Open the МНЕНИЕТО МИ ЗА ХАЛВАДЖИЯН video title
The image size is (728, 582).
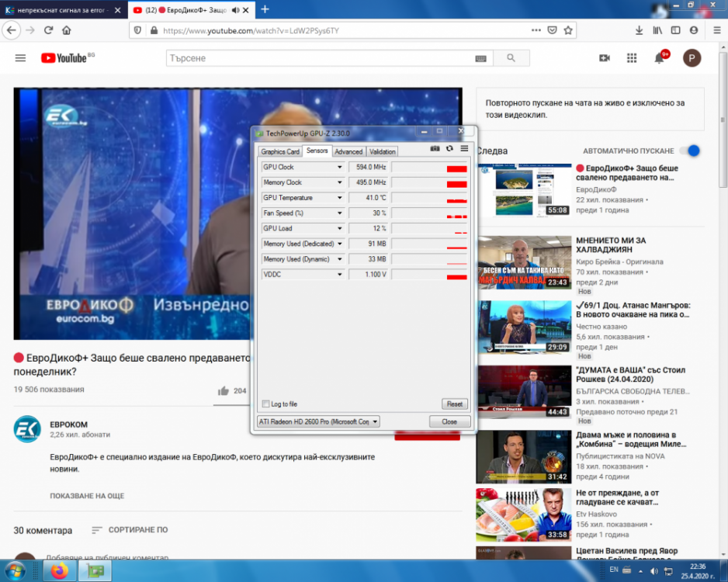[x=611, y=244]
